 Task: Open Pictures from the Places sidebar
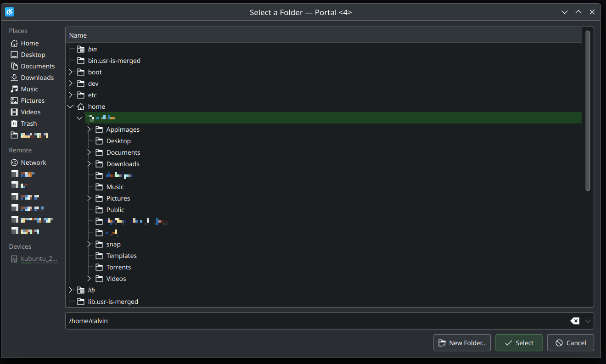(x=33, y=101)
